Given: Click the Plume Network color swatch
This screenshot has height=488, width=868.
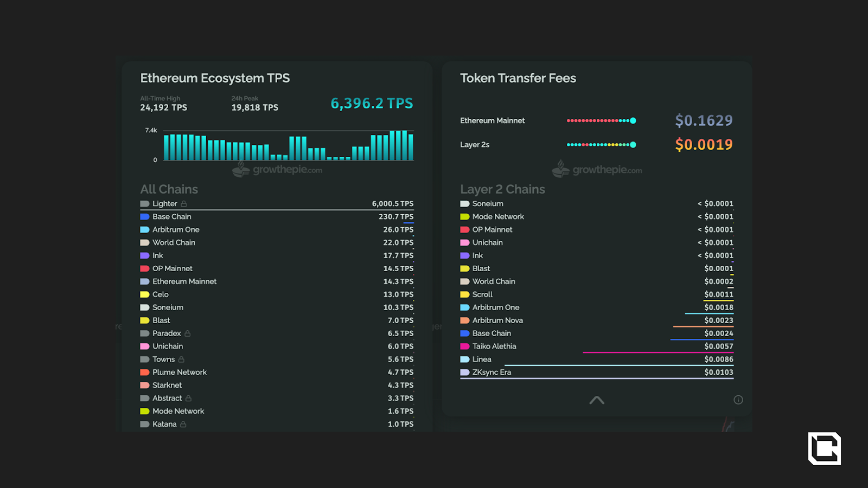Looking at the screenshot, I should 145,373.
